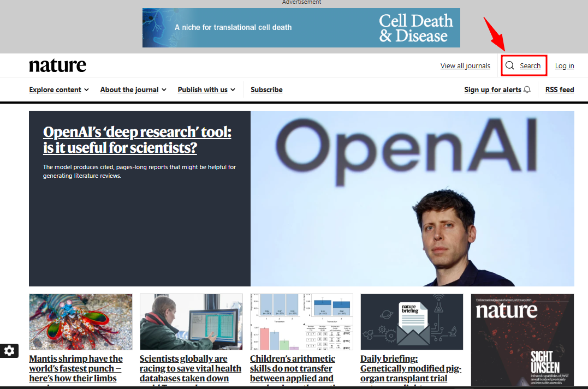Open the View all journals link
The image size is (588, 389).
[465, 65]
